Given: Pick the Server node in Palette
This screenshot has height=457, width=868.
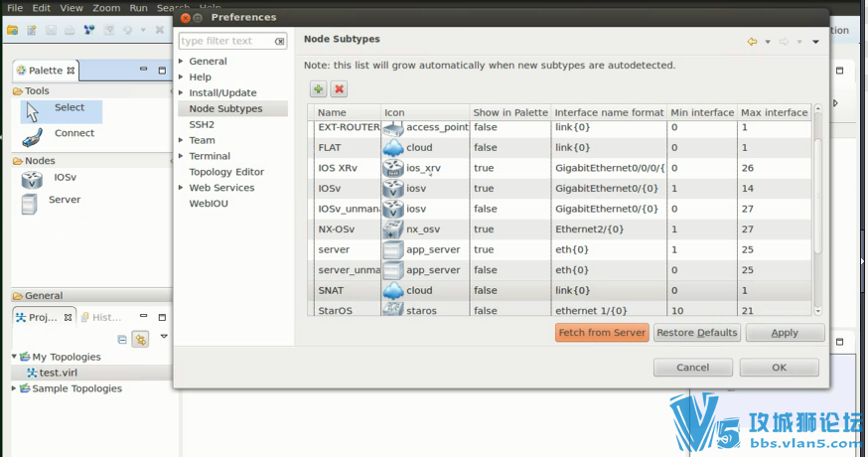Looking at the screenshot, I should point(51,203).
